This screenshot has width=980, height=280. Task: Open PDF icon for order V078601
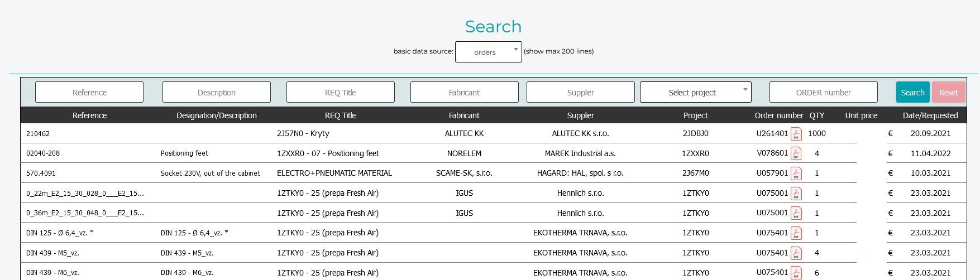796,153
